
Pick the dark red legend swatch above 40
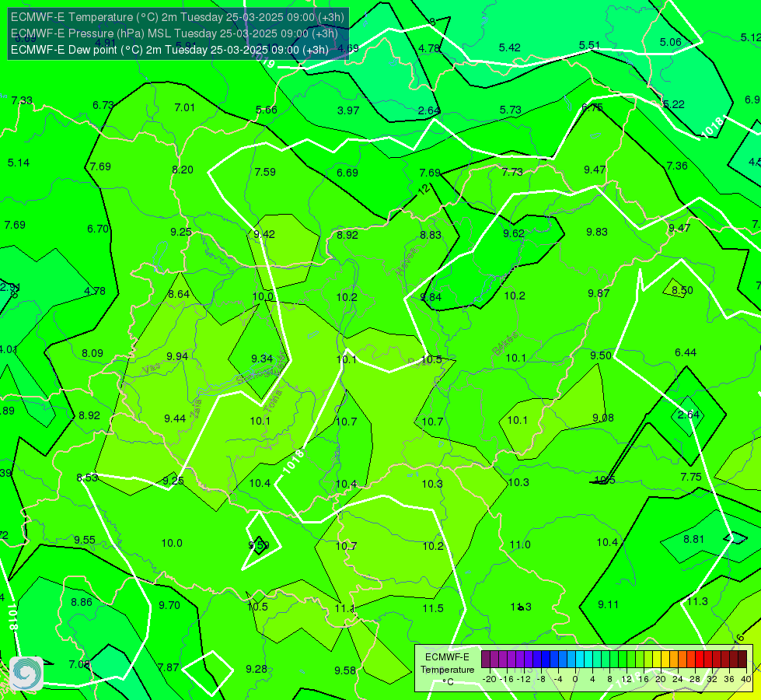pos(742,660)
